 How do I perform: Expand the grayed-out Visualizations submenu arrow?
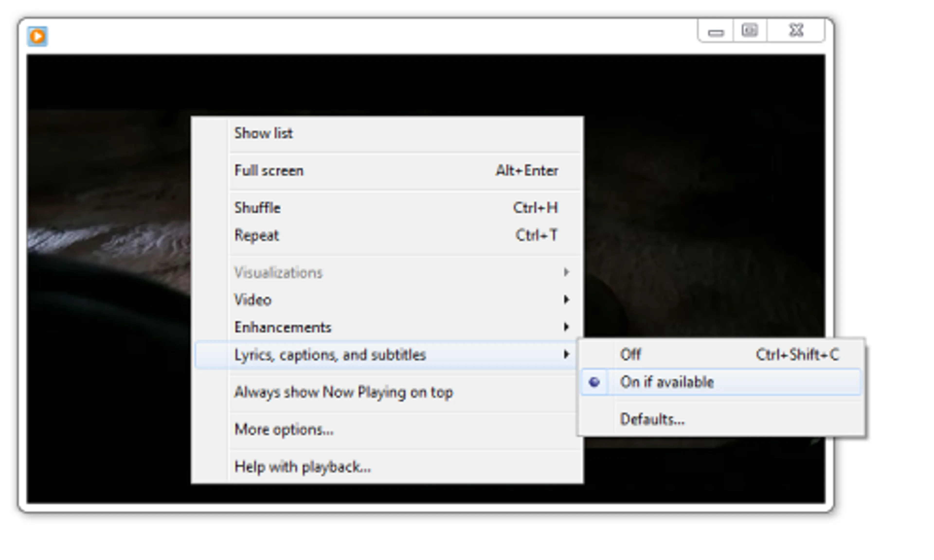point(566,272)
